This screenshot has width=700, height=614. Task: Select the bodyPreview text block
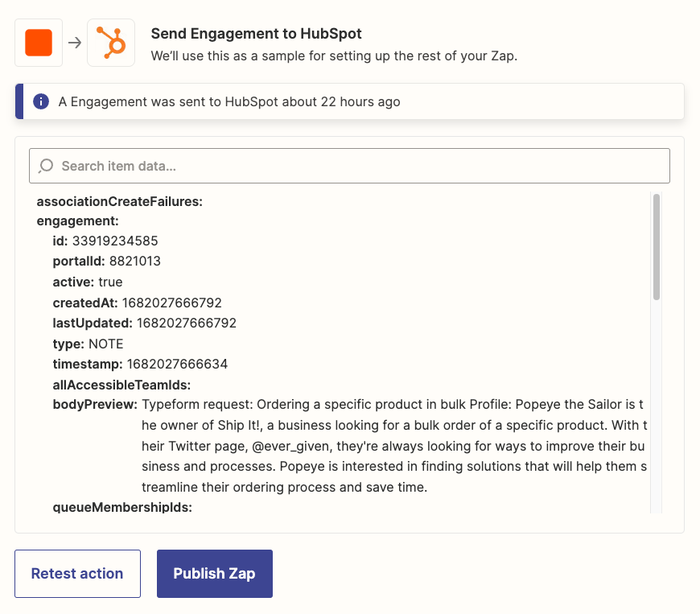(x=394, y=446)
